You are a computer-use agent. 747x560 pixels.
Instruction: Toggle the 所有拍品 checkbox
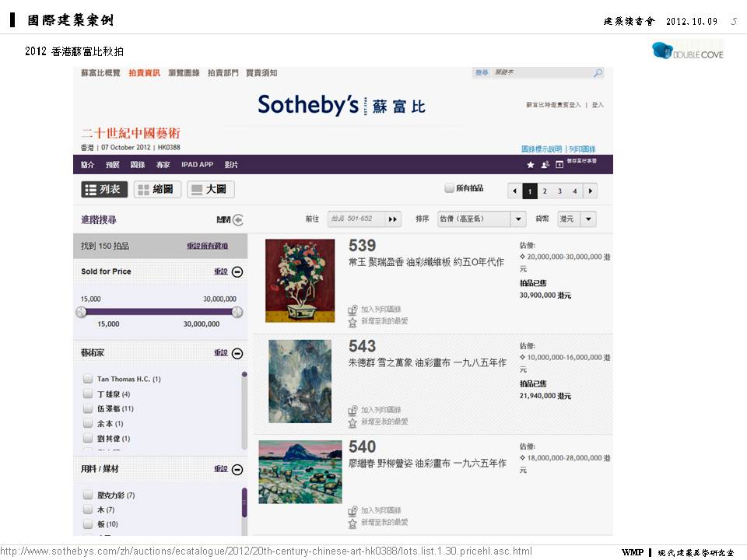click(449, 188)
